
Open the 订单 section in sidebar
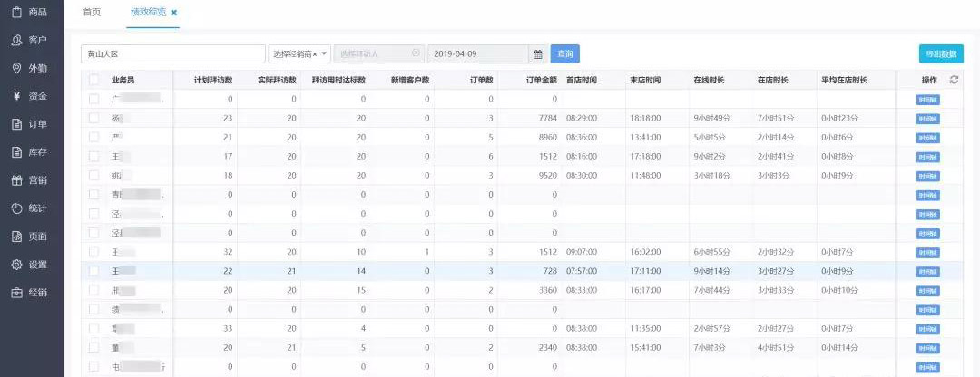click(31, 124)
